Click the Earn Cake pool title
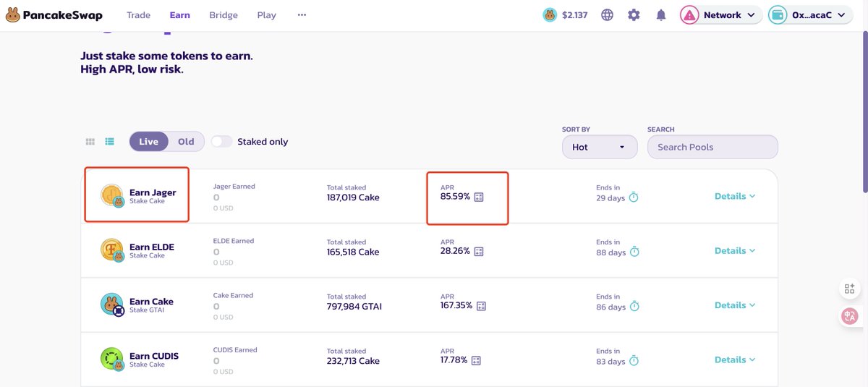Screen dimensions: 868x387 (151, 302)
